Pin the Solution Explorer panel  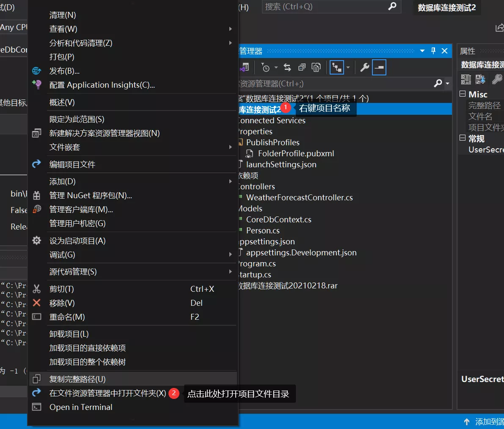click(433, 51)
